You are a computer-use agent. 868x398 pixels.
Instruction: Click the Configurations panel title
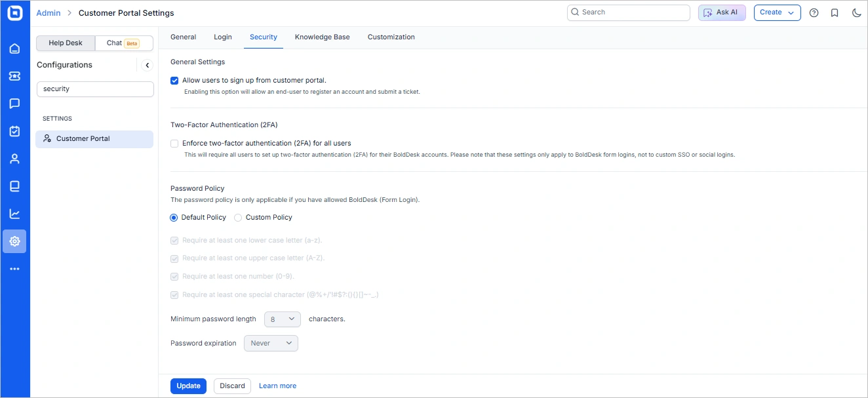pos(64,65)
